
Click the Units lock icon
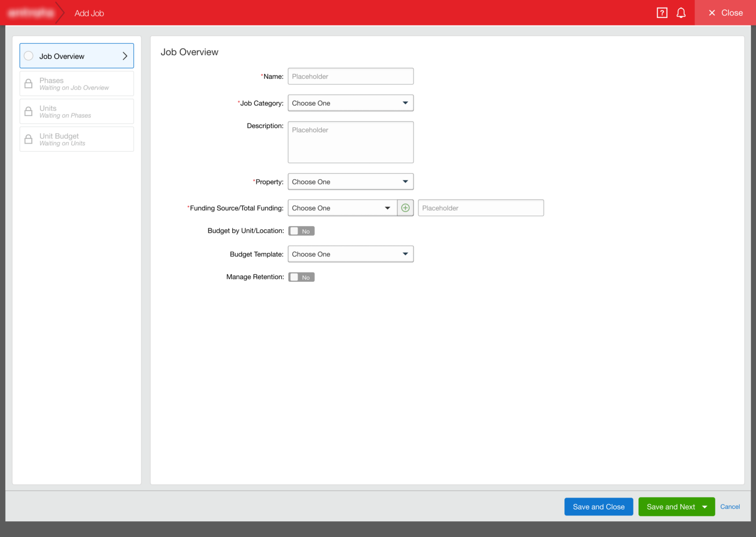pos(29,112)
